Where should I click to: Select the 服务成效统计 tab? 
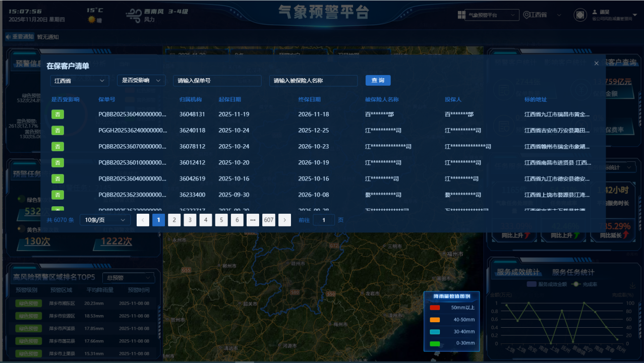coord(518,272)
